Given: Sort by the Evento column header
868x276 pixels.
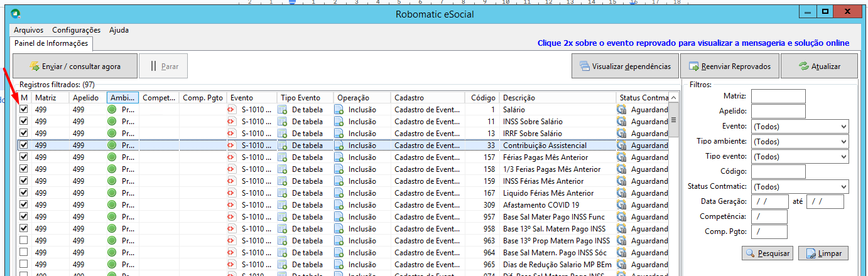Looking at the screenshot, I should click(252, 98).
